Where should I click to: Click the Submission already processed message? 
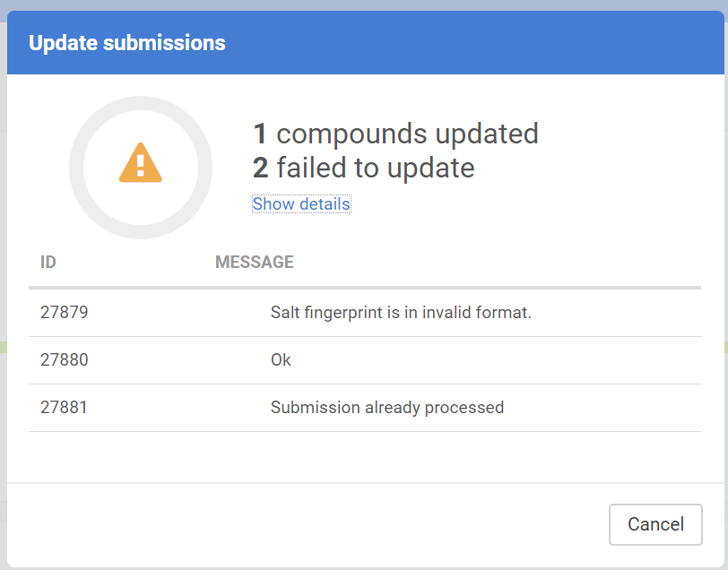click(386, 408)
